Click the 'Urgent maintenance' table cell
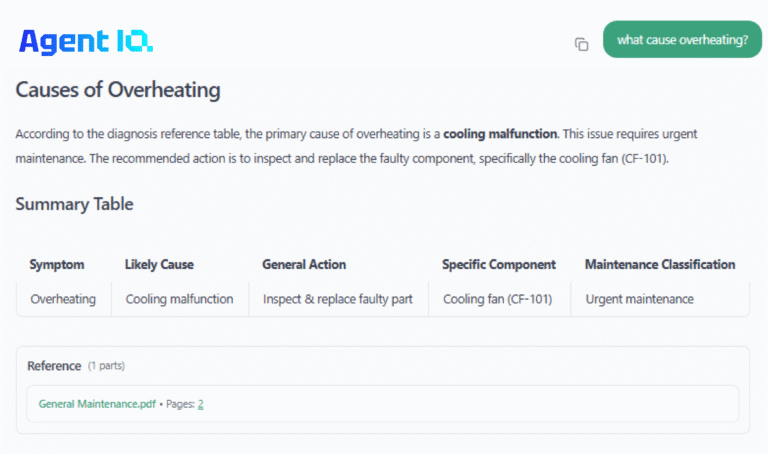The width and height of the screenshot is (768, 454). click(x=639, y=299)
